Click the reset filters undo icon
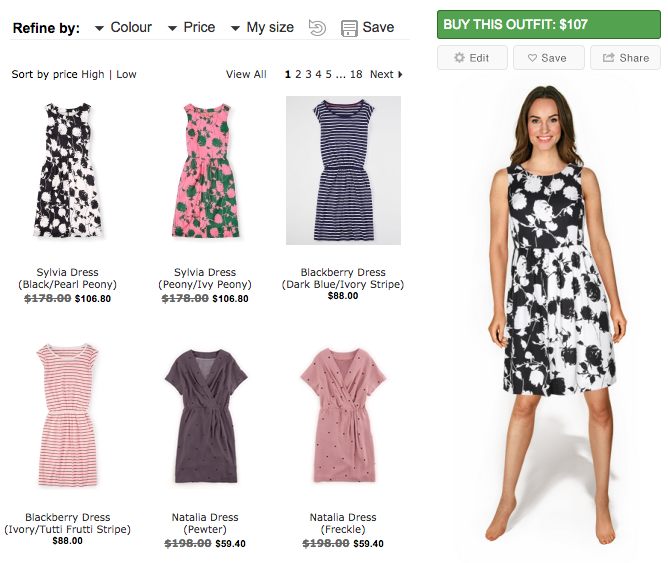This screenshot has width=668, height=563. 317,28
